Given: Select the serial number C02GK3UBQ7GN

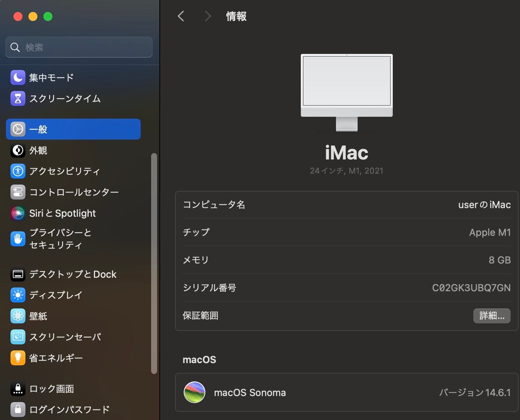Looking at the screenshot, I should pos(471,288).
